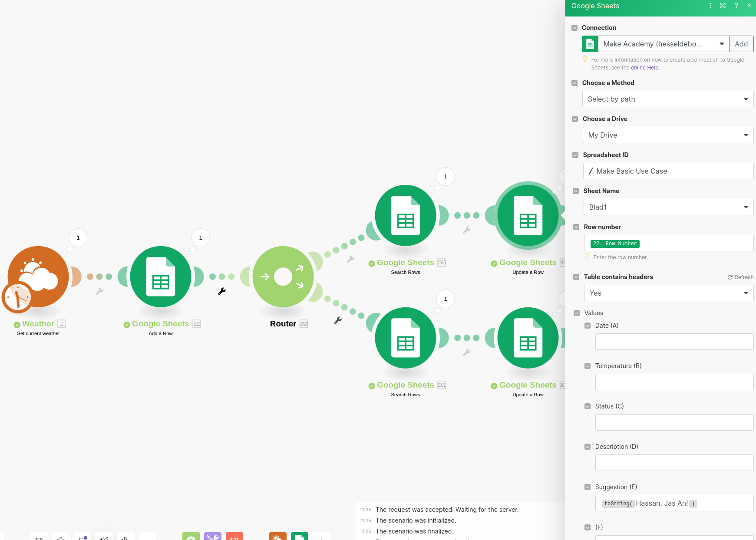Toggle the Choose a Method field checkbox
The width and height of the screenshot is (756, 540).
pos(574,83)
